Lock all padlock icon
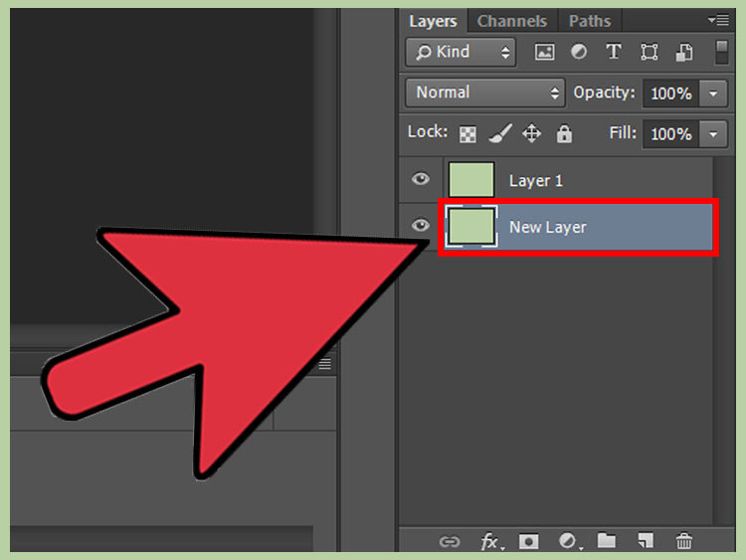Image resolution: width=746 pixels, height=560 pixels. tap(564, 134)
